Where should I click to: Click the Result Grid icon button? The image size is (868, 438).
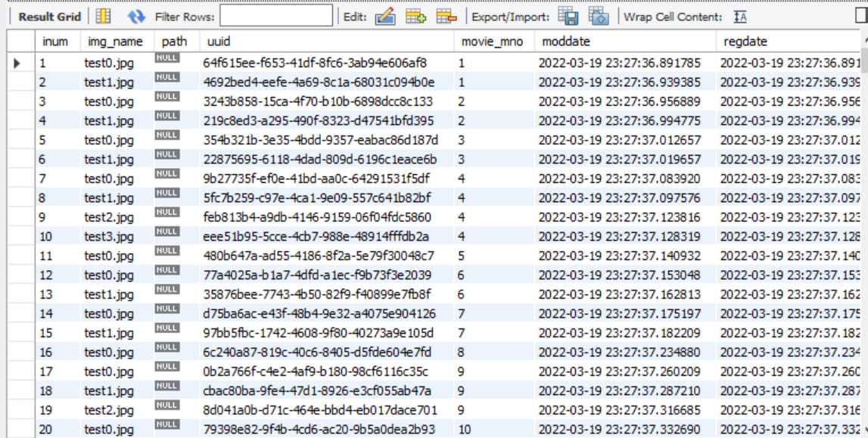50,17
